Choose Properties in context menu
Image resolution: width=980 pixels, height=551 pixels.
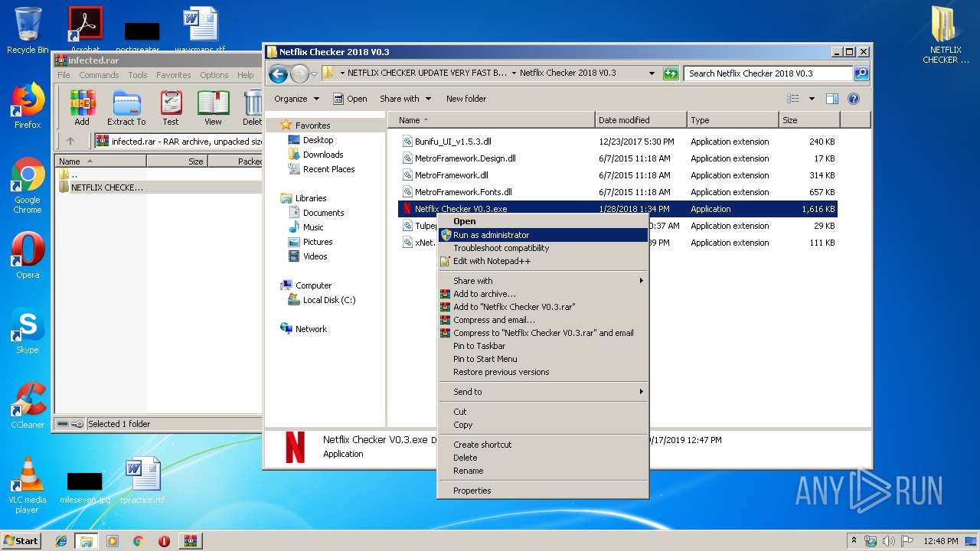click(x=543, y=491)
